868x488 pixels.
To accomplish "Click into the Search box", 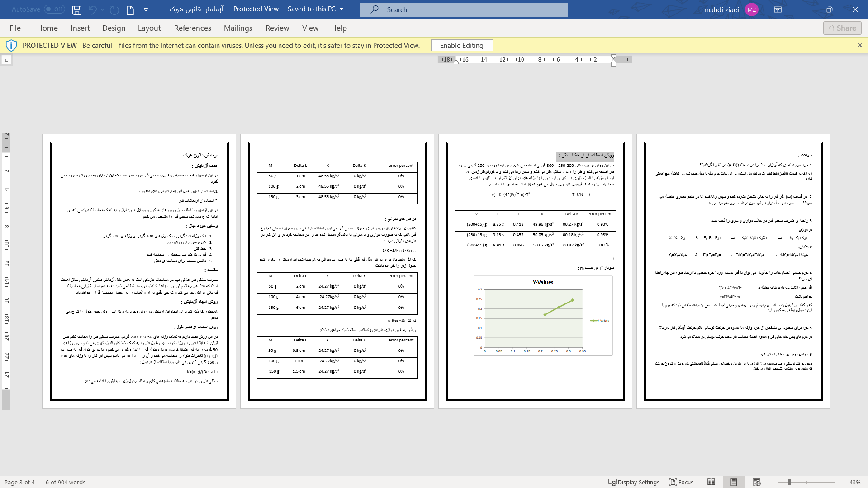I will pos(463,9).
